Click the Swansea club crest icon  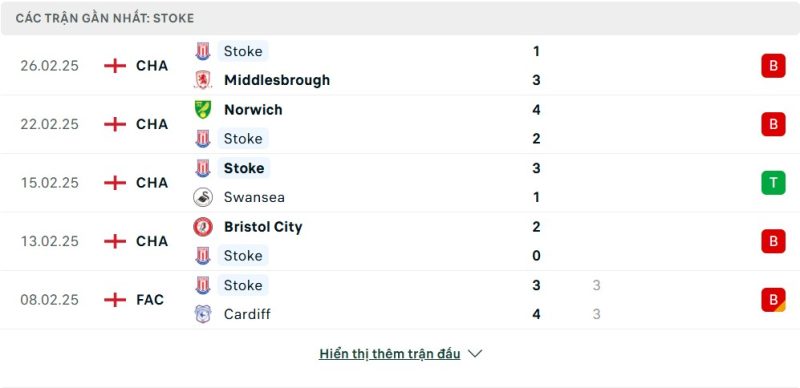[x=203, y=197]
